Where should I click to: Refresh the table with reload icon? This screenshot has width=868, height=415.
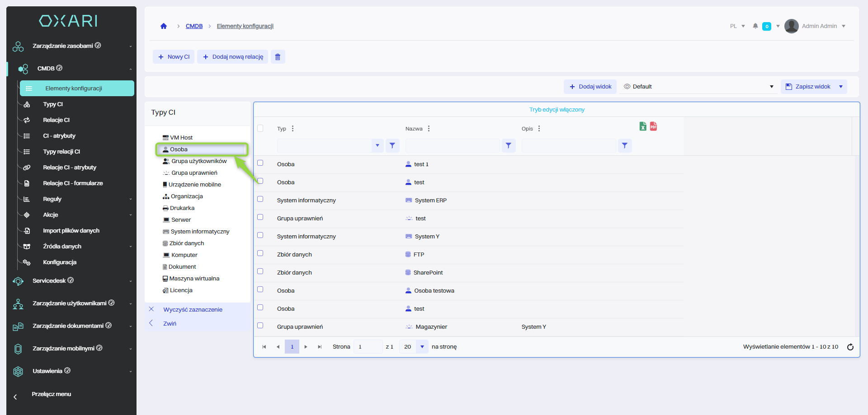[x=850, y=347]
